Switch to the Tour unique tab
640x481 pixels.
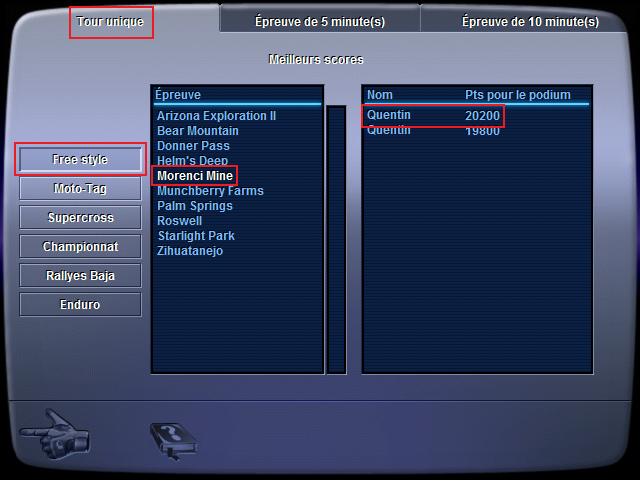coord(111,22)
